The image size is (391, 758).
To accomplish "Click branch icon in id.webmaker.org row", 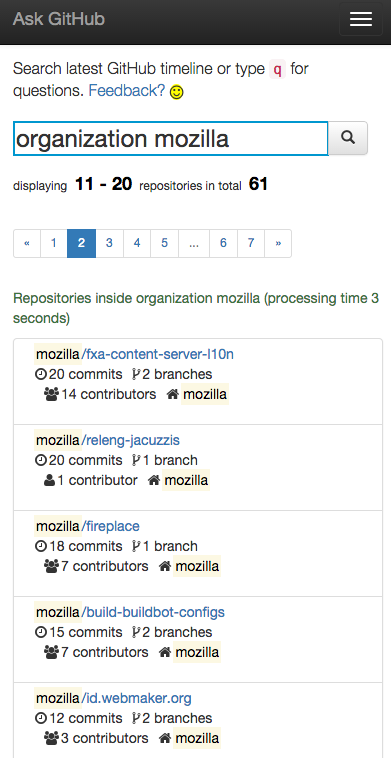I will pos(136,718).
